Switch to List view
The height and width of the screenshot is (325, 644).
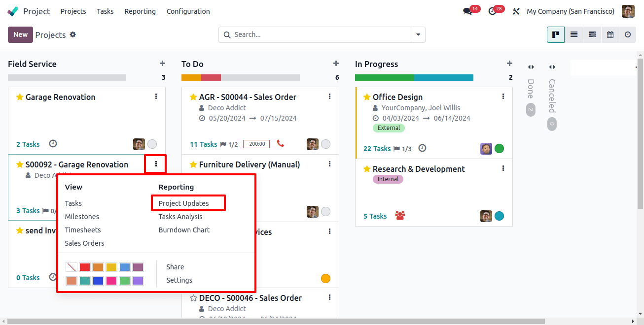tap(574, 34)
